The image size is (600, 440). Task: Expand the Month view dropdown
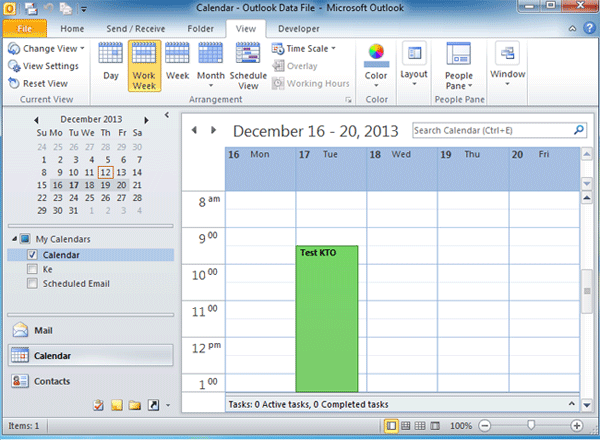[x=210, y=65]
